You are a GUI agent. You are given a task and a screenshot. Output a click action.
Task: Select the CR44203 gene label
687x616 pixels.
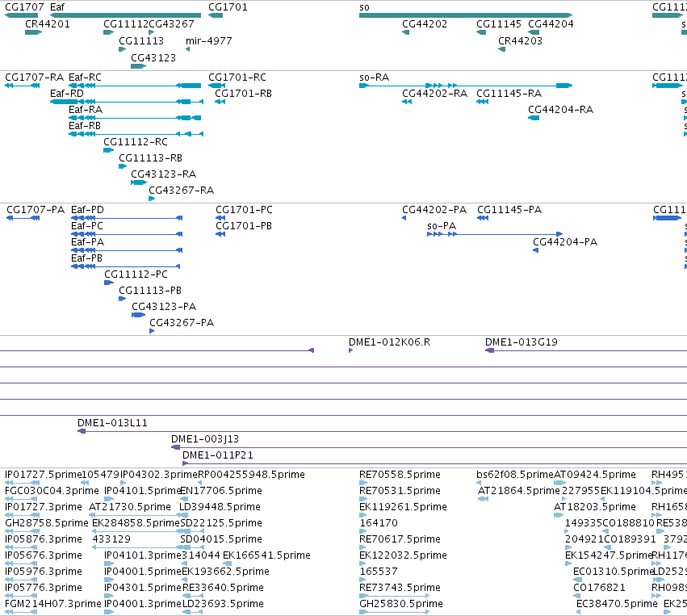pyautogui.click(x=520, y=40)
